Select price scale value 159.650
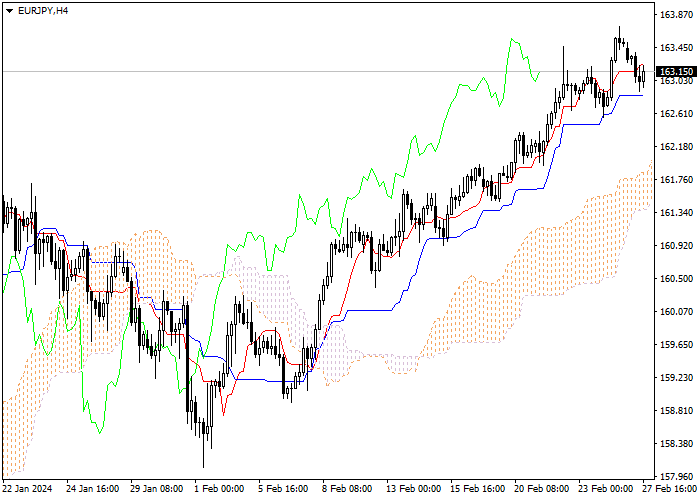This screenshot has height=500, width=700. click(x=676, y=345)
